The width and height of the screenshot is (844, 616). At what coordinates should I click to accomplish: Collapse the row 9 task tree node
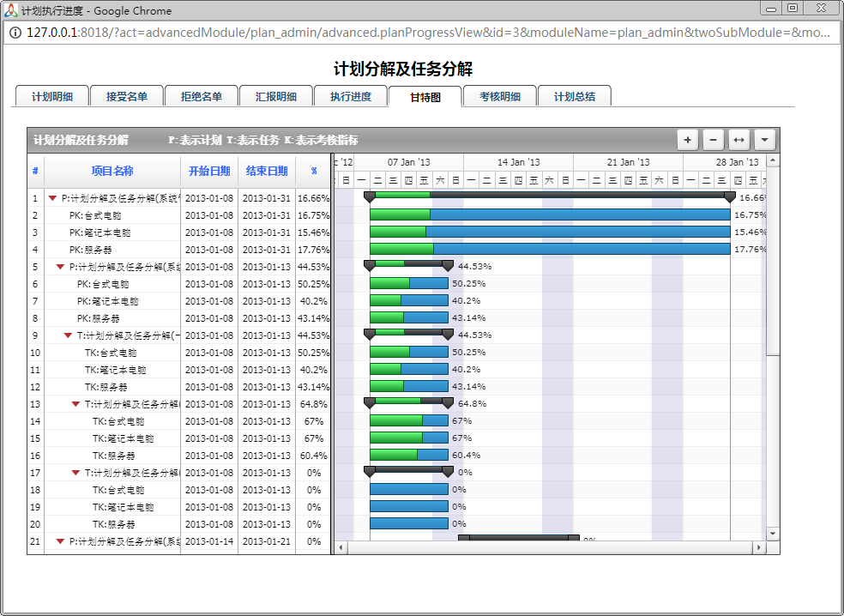tap(68, 335)
